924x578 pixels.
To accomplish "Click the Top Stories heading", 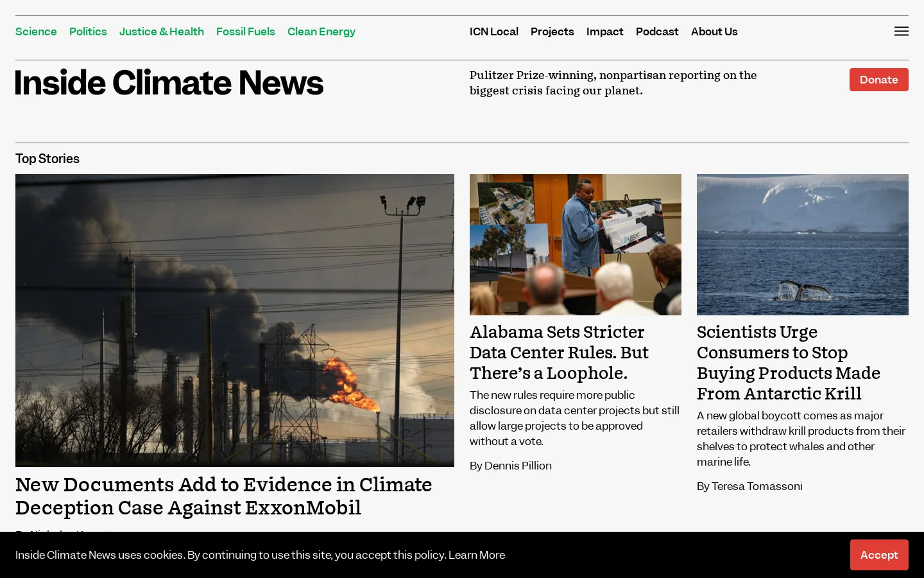I will tap(47, 159).
